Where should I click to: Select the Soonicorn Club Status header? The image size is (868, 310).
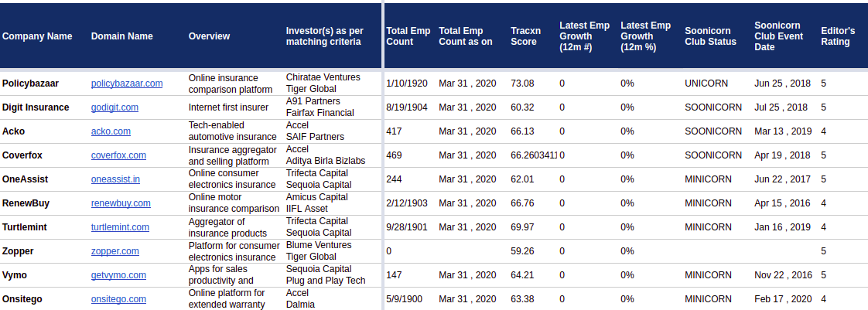(710, 36)
